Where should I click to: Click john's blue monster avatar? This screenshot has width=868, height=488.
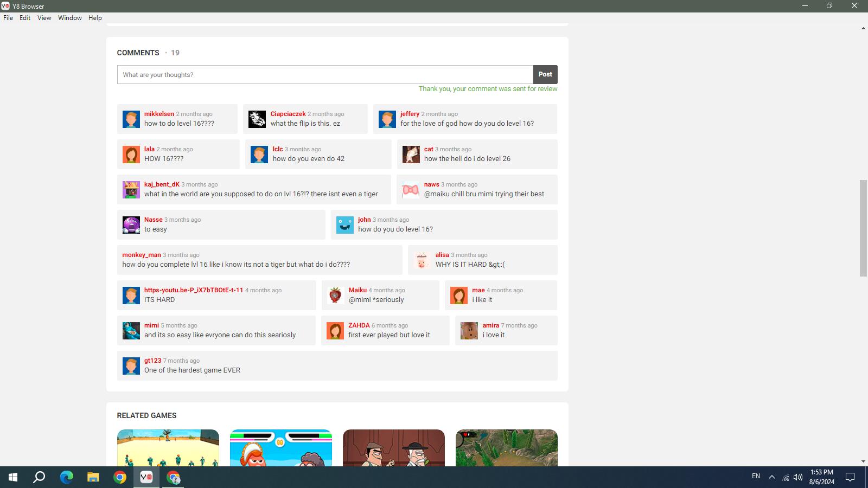tap(344, 225)
